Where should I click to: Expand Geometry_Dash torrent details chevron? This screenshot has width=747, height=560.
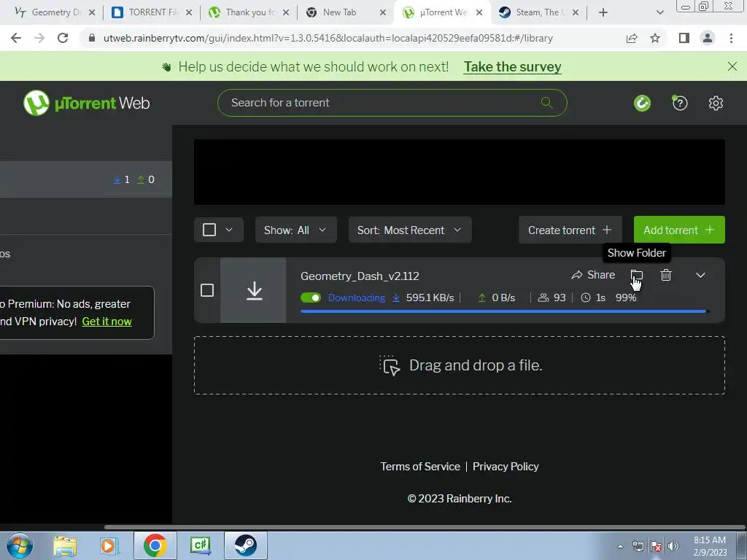coord(700,275)
